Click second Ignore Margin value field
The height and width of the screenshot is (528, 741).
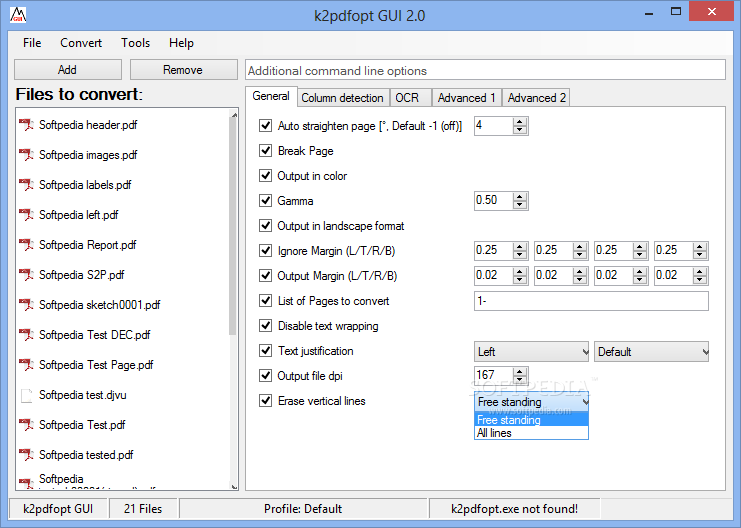point(553,251)
